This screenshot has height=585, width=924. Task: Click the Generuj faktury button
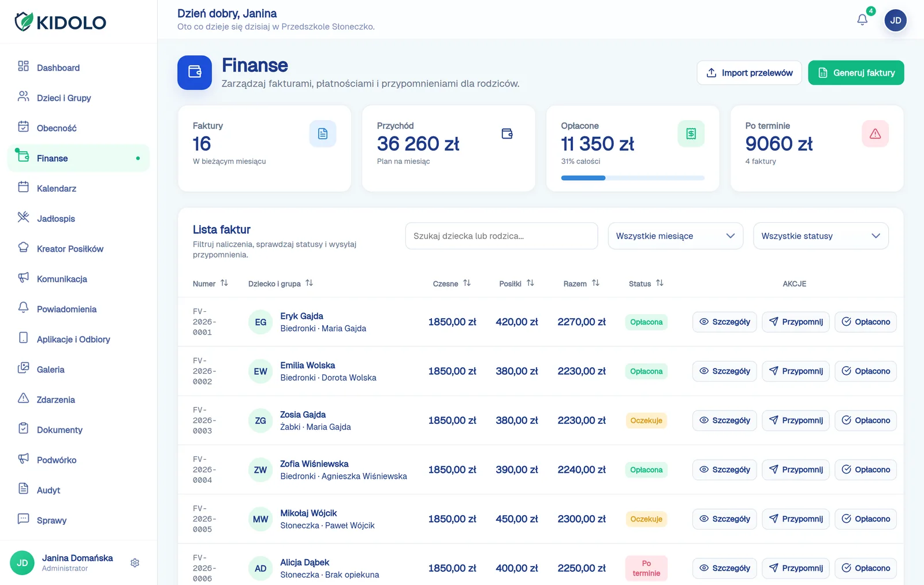pos(856,73)
